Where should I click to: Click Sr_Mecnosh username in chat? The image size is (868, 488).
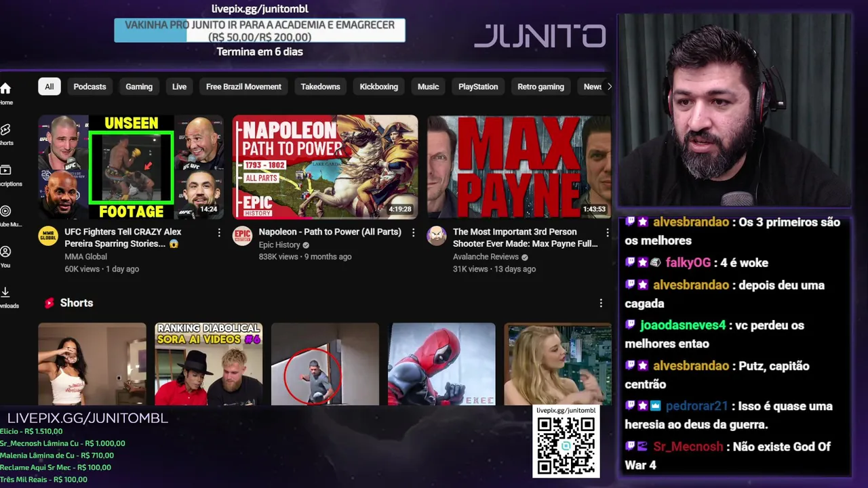[x=688, y=447]
